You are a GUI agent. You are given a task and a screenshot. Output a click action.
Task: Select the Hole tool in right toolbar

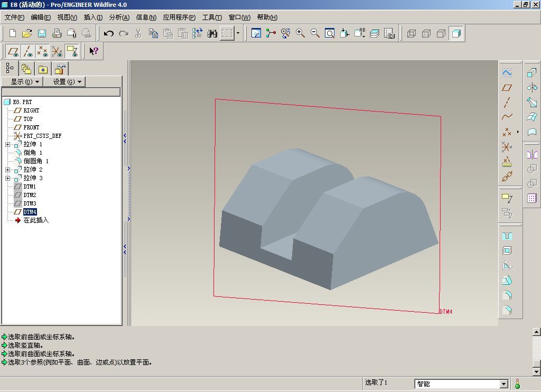[x=507, y=236]
